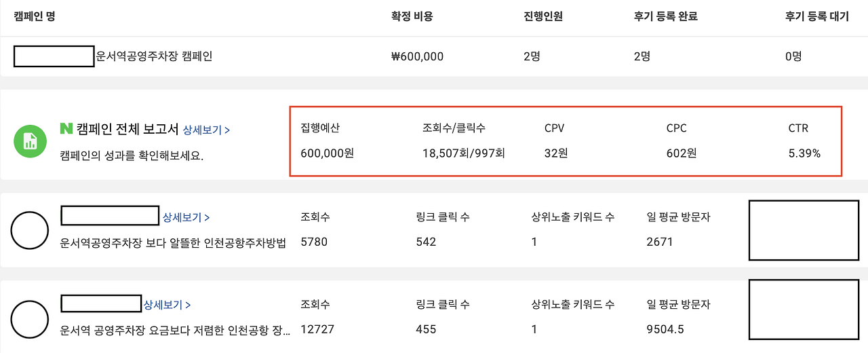Click the green report document icon
868x353 pixels.
(x=31, y=141)
